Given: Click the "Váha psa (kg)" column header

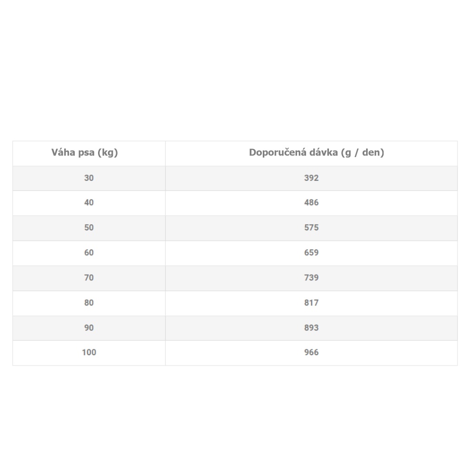Looking at the screenshot, I should coord(84,153).
